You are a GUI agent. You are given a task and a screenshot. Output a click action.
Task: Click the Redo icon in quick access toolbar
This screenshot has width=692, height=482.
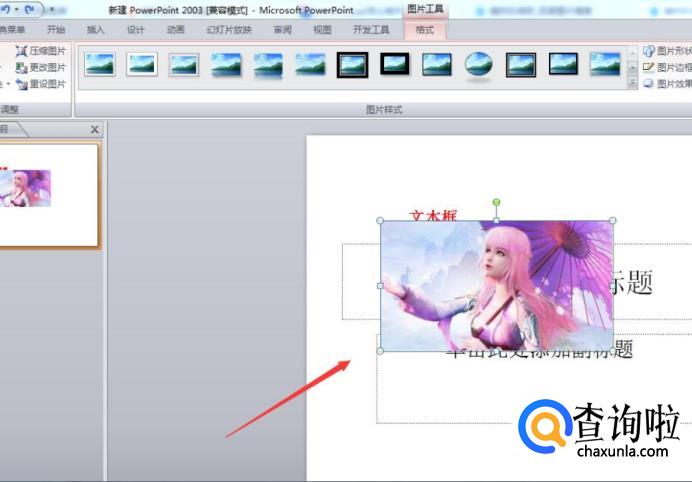coord(30,9)
